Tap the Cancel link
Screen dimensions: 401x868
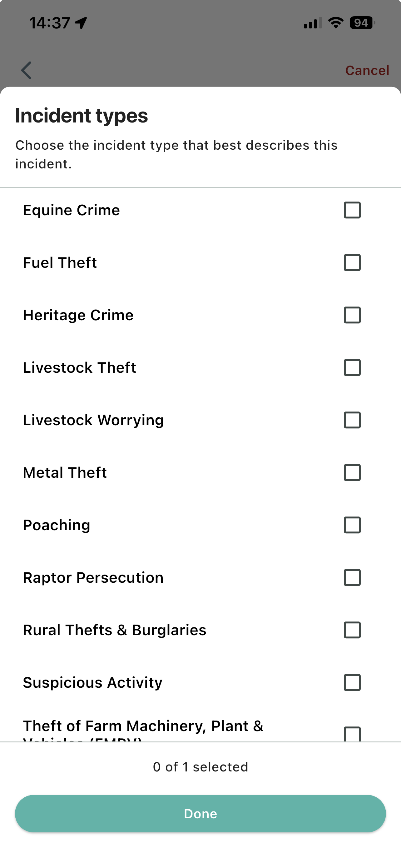pyautogui.click(x=367, y=70)
